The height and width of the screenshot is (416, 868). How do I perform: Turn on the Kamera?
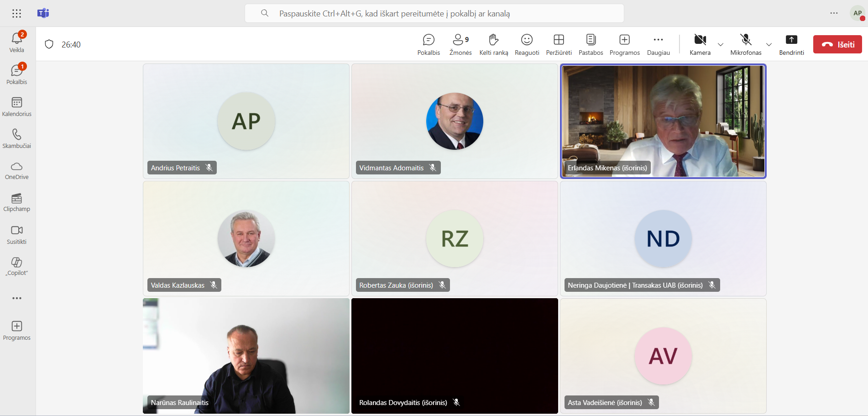700,45
